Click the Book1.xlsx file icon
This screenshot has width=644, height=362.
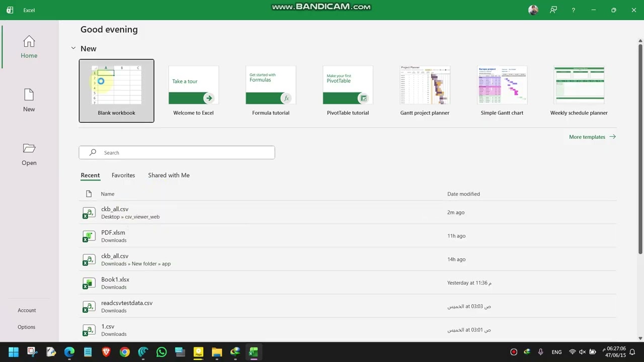point(89,283)
